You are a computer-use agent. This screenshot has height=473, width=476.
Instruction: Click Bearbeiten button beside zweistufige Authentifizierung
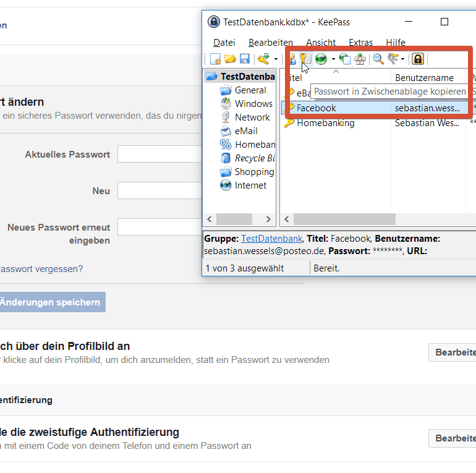[x=453, y=438]
